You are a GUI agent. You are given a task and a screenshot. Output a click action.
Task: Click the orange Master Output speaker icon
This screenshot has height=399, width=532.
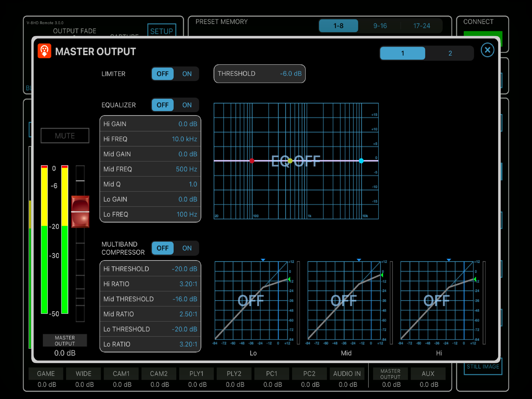[44, 51]
